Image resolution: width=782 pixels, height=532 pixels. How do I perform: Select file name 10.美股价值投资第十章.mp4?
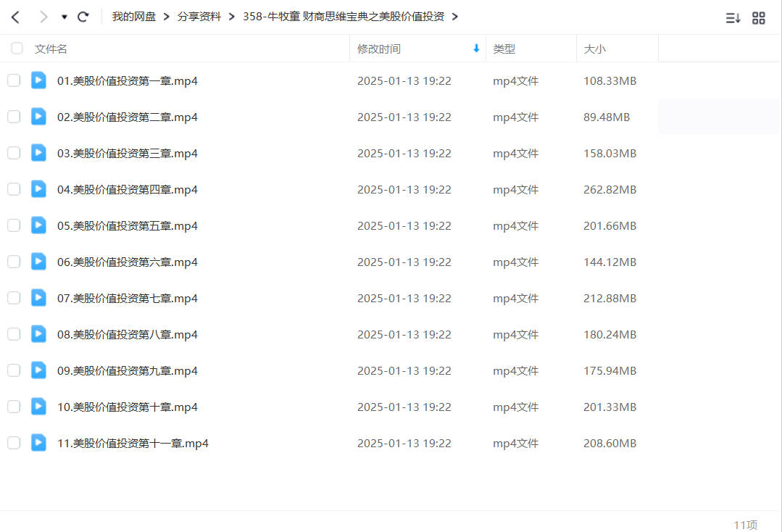(x=127, y=407)
